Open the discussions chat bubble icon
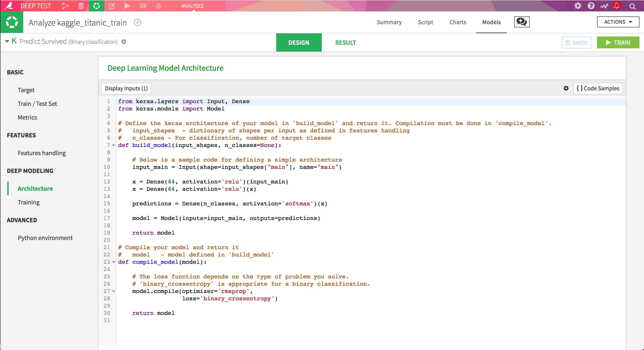The image size is (644, 350). coord(521,22)
